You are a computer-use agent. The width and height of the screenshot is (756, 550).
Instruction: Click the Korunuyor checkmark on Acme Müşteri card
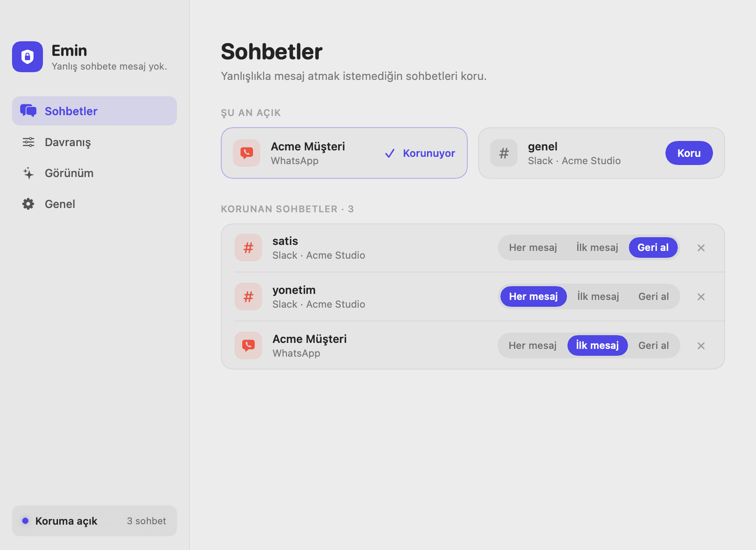click(390, 153)
